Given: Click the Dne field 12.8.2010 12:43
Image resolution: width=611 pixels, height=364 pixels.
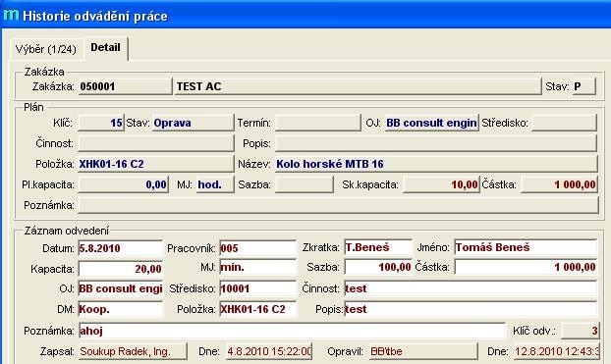Looking at the screenshot, I should click(556, 351).
